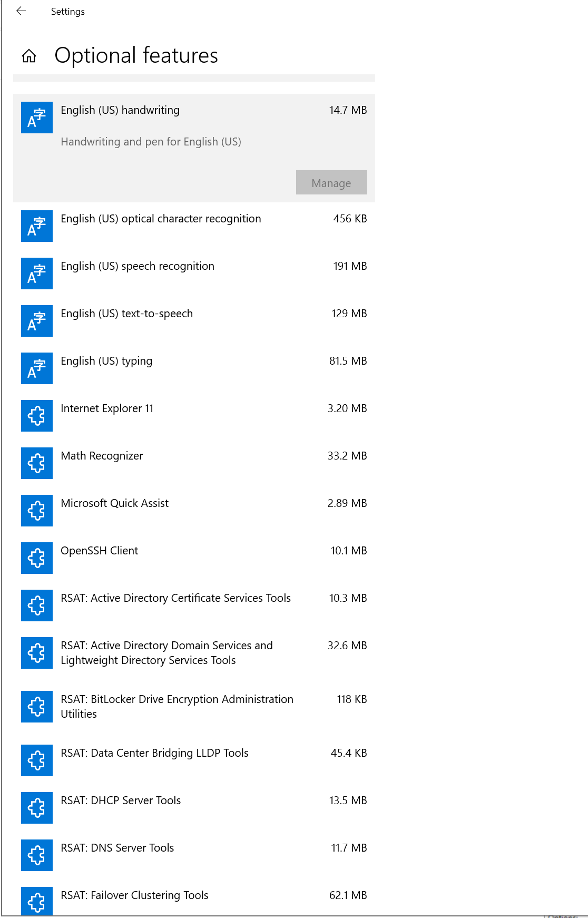This screenshot has width=588, height=918.
Task: Select RSAT: BitLocker Drive Encryption Administration Utilities
Action: pyautogui.click(x=177, y=706)
